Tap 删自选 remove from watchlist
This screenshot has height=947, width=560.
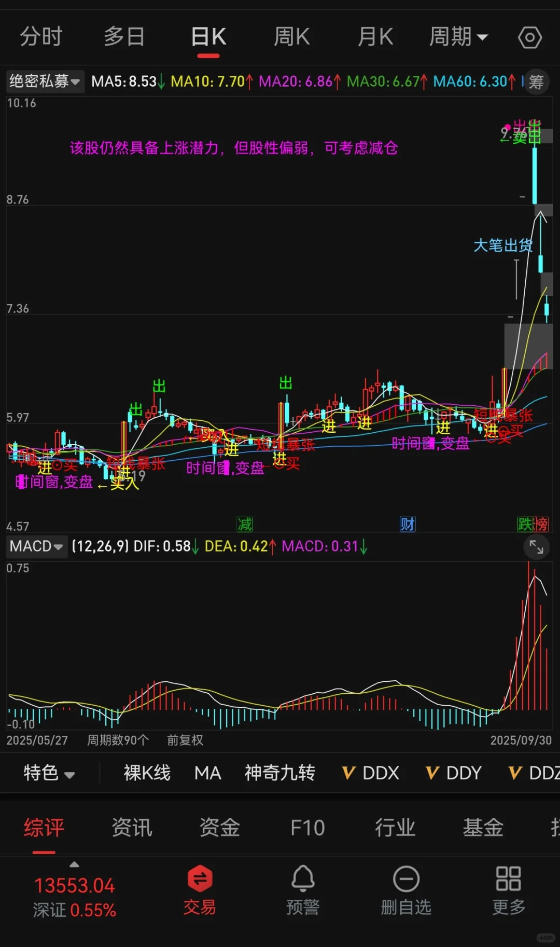point(406,890)
